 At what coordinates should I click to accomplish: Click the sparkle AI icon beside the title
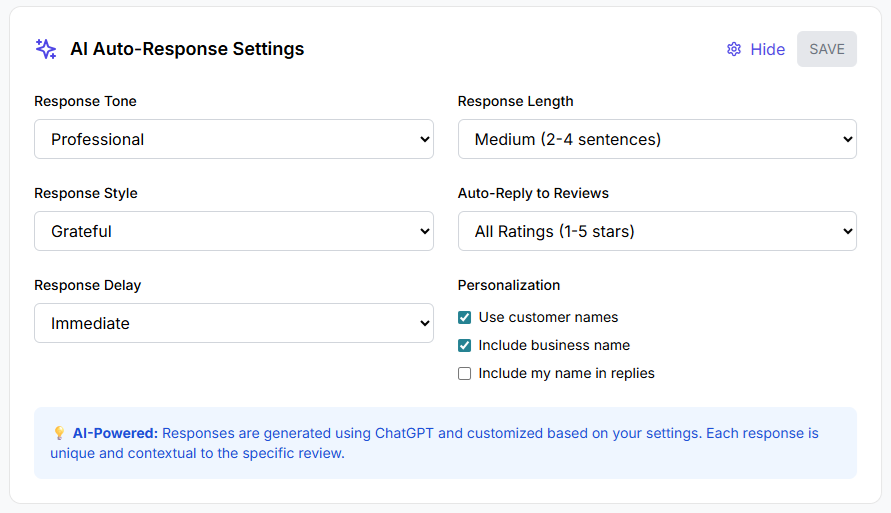(x=46, y=49)
